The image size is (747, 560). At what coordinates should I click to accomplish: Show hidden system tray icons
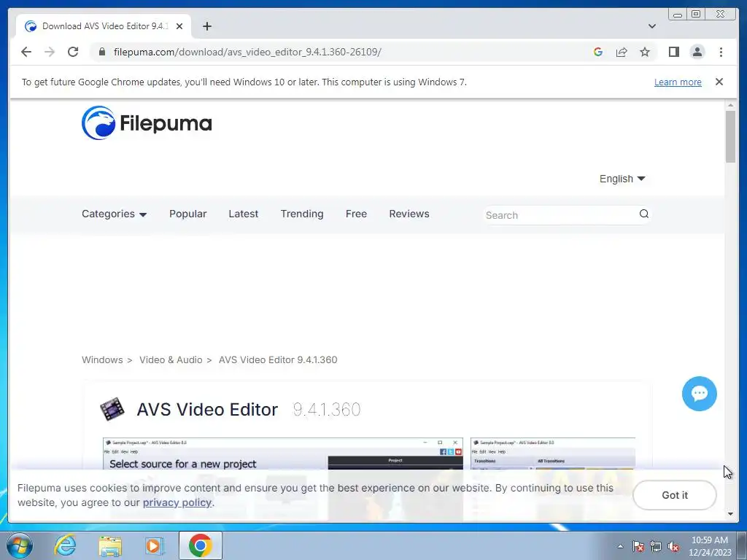[x=620, y=546]
